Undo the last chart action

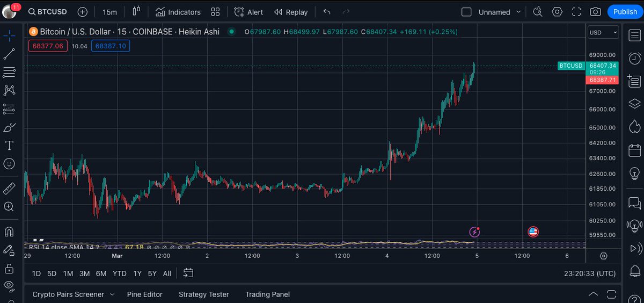[327, 12]
